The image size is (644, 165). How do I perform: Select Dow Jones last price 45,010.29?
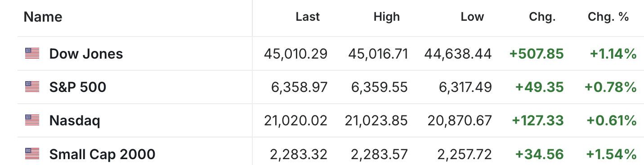[x=296, y=54]
